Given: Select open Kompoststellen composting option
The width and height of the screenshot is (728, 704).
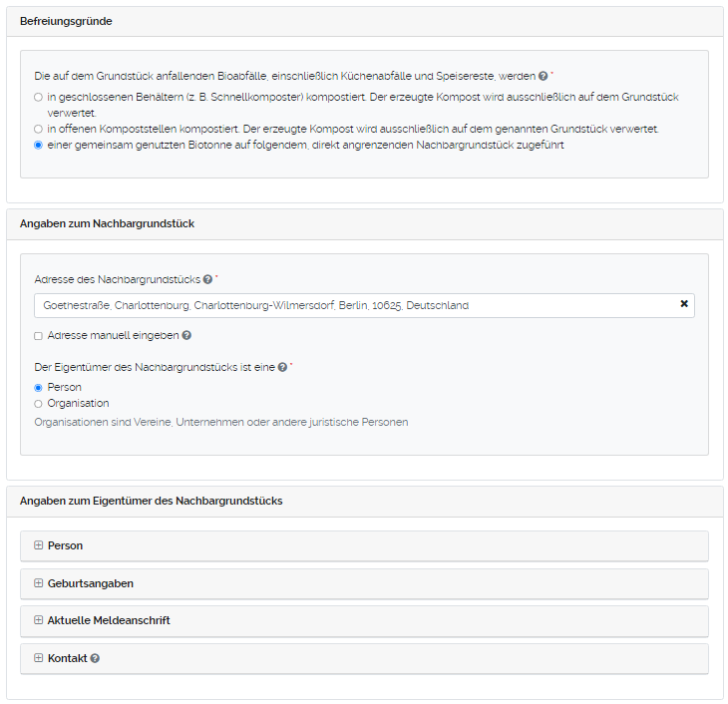Looking at the screenshot, I should pos(38,130).
